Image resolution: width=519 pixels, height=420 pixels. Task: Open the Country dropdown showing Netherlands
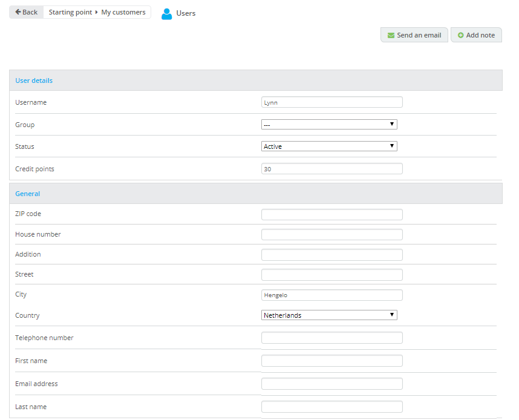tap(329, 315)
